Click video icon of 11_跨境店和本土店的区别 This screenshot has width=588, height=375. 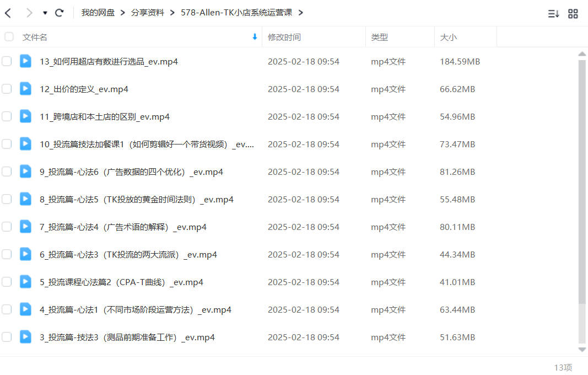click(25, 116)
